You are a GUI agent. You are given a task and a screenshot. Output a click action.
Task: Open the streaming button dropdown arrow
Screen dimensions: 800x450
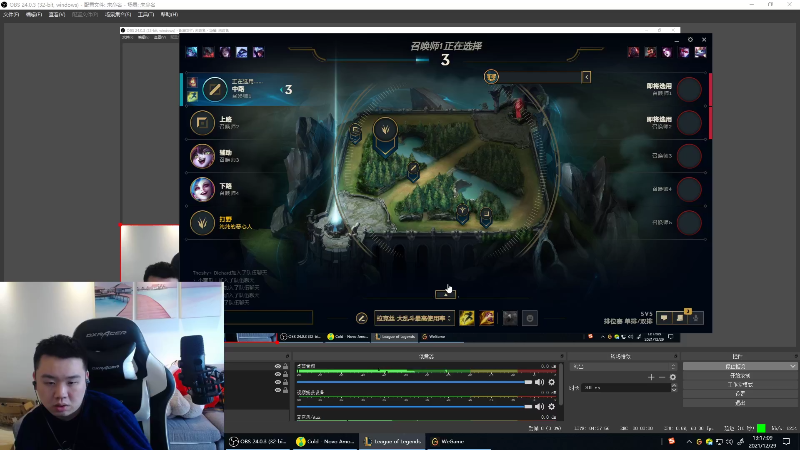point(792,366)
